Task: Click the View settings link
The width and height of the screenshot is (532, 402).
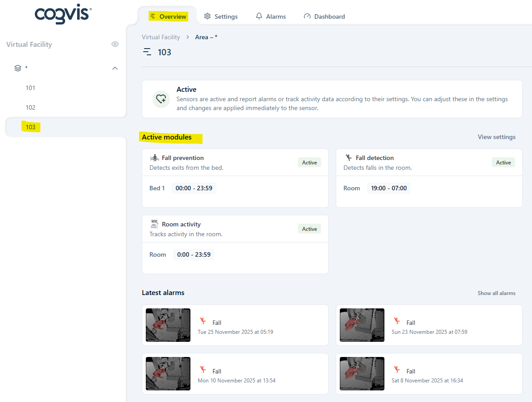Action: 496,137
